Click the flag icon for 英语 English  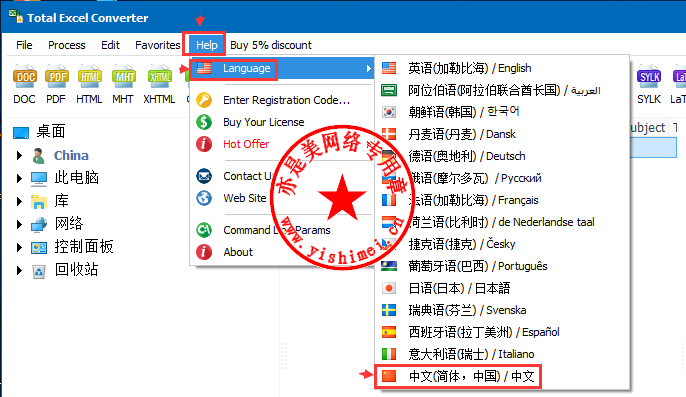pyautogui.click(x=388, y=68)
